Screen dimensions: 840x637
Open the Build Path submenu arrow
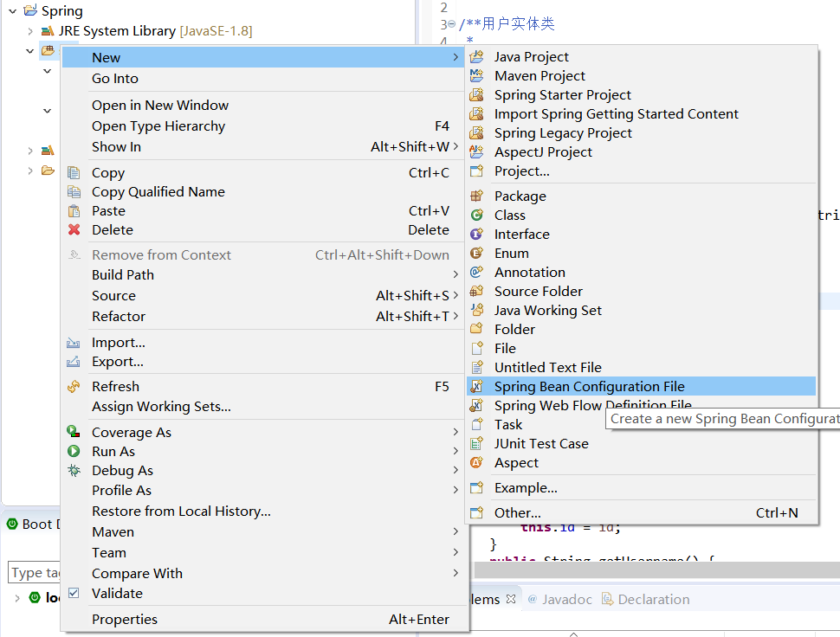click(x=456, y=274)
